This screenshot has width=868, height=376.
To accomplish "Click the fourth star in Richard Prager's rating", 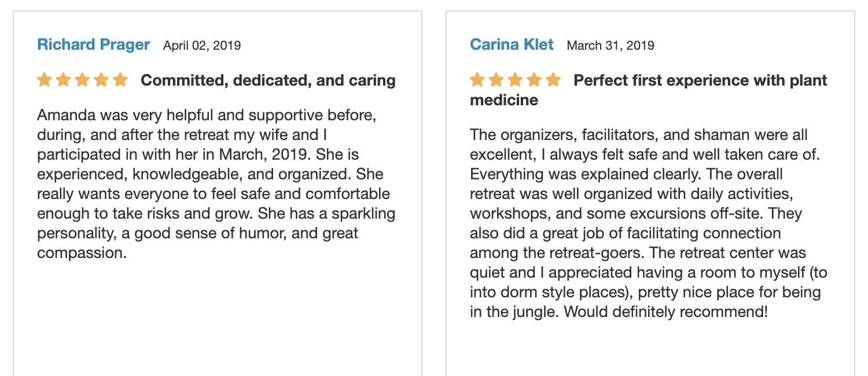I will point(101,80).
